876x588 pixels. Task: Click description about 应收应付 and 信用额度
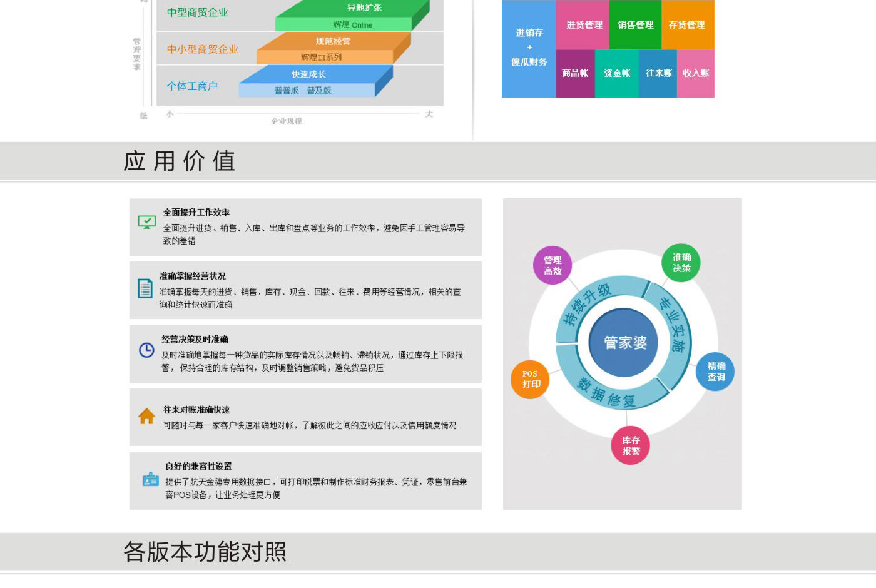pos(310,425)
